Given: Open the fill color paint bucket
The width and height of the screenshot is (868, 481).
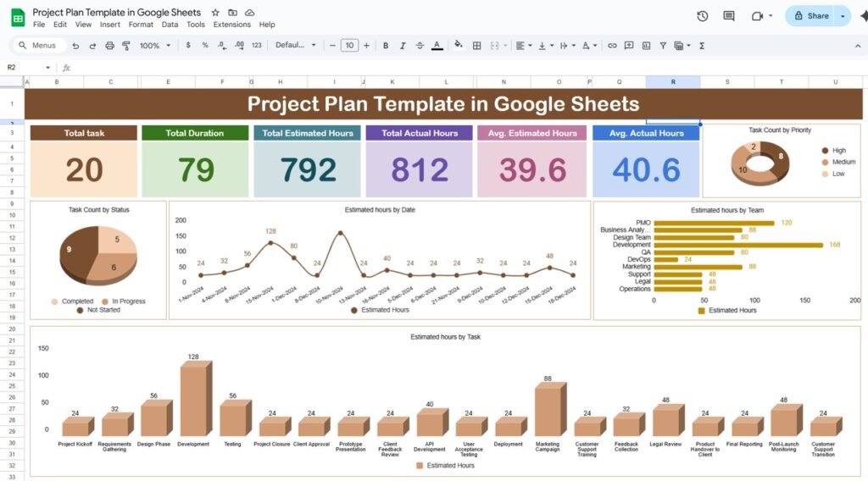Looking at the screenshot, I should (459, 46).
